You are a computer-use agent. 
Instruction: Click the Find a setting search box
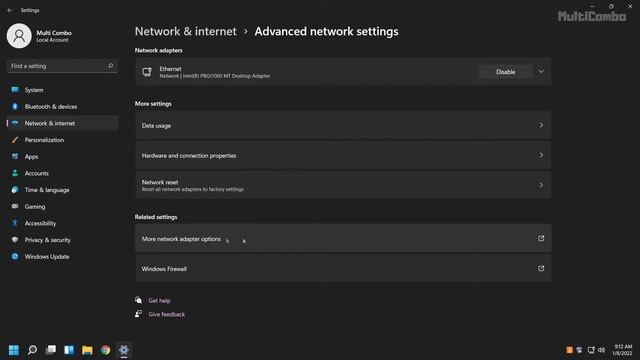coord(62,66)
